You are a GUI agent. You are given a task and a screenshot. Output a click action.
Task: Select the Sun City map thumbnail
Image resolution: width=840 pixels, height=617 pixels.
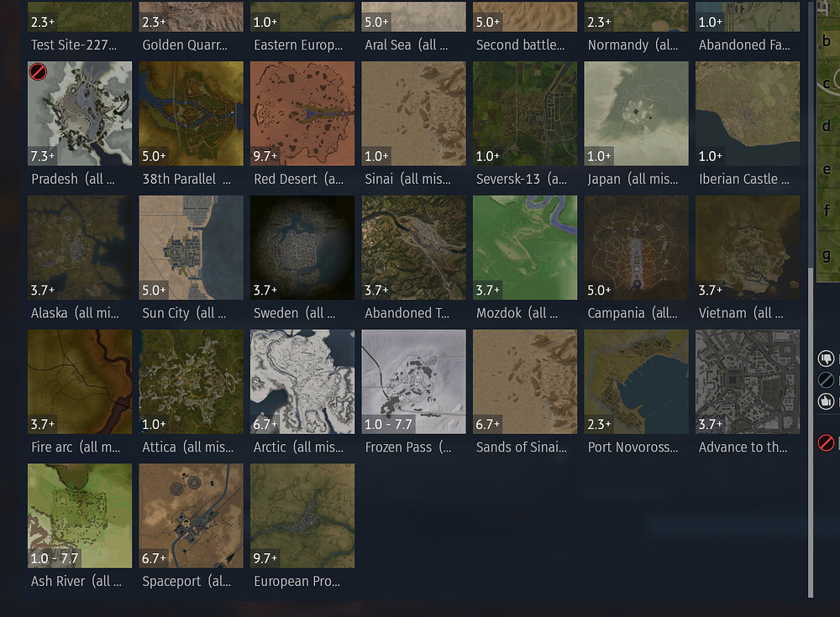point(191,248)
